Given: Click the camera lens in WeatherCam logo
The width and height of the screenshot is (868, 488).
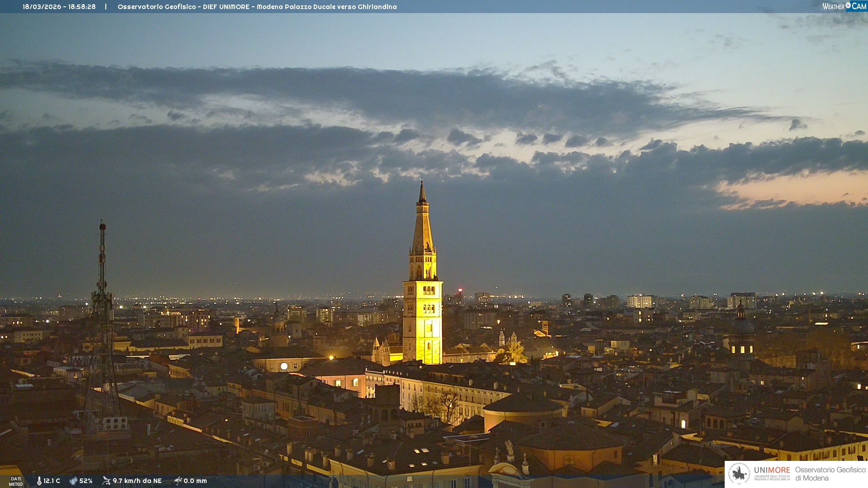Looking at the screenshot, I should [x=848, y=5].
